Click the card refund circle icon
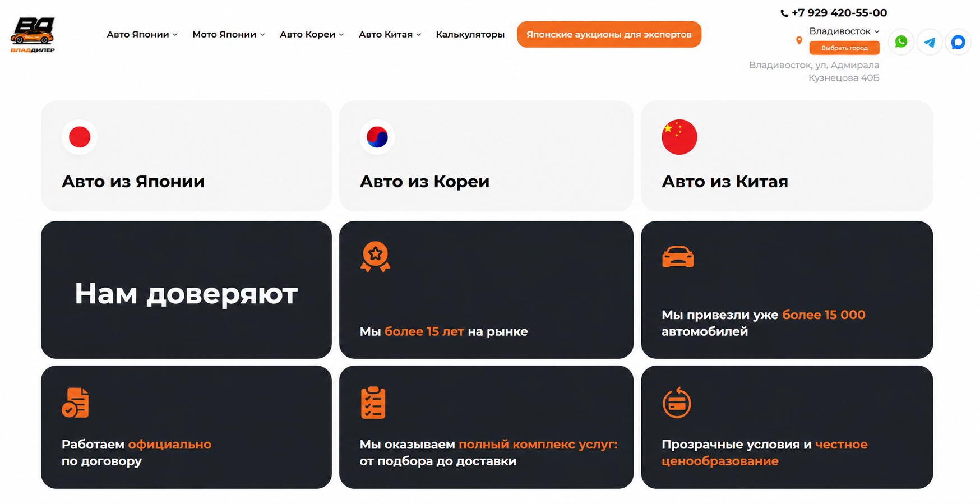This screenshot has width=980, height=504. (x=677, y=403)
